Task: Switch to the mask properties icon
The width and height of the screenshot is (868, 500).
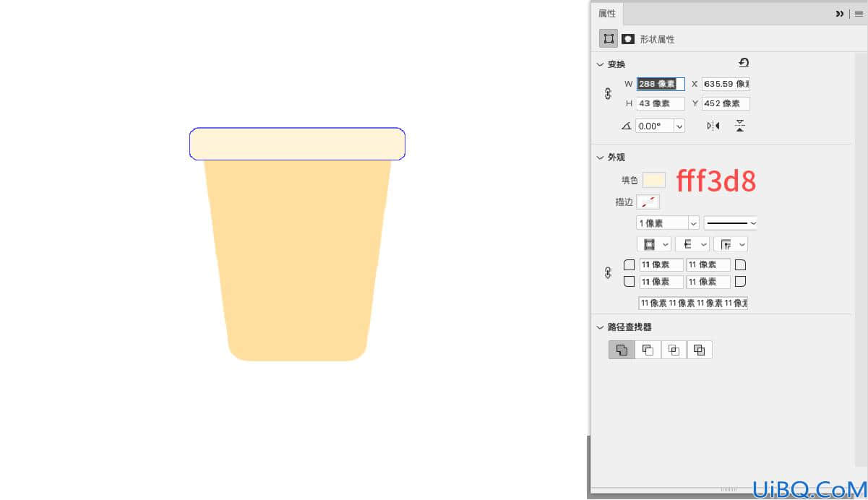Action: 628,39
